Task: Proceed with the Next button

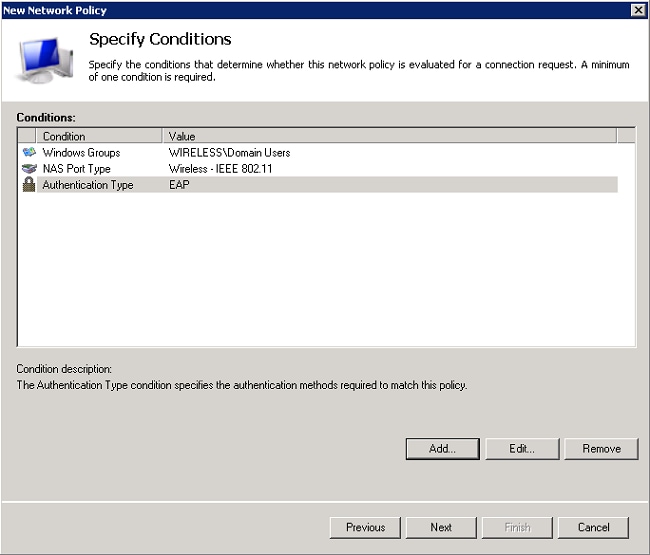Action: pos(441,528)
